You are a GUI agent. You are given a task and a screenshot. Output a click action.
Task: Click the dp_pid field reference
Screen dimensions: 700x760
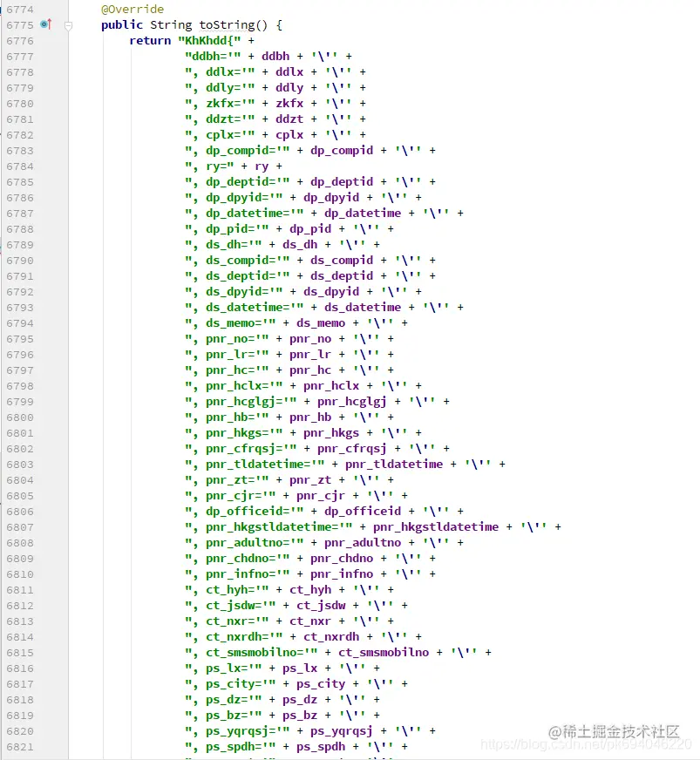[x=310, y=228]
